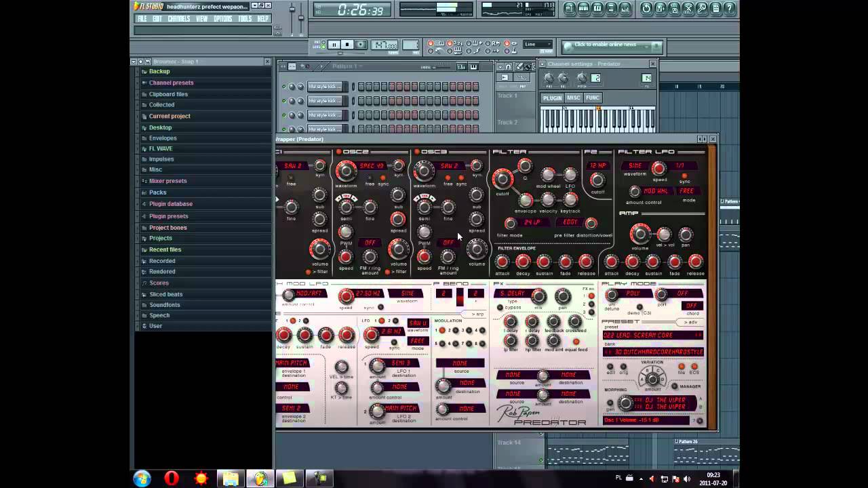Open the browser toolbar icon
This screenshot has width=868, height=488.
pos(611,8)
